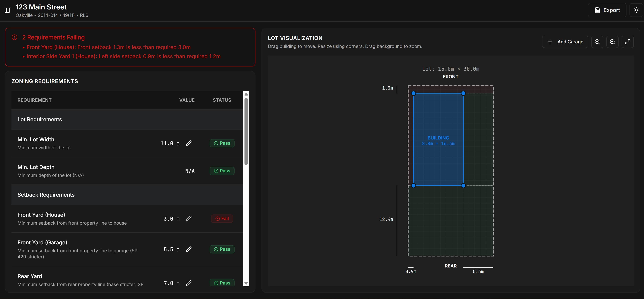Edit the Rear Yard setback value

pos(189,283)
